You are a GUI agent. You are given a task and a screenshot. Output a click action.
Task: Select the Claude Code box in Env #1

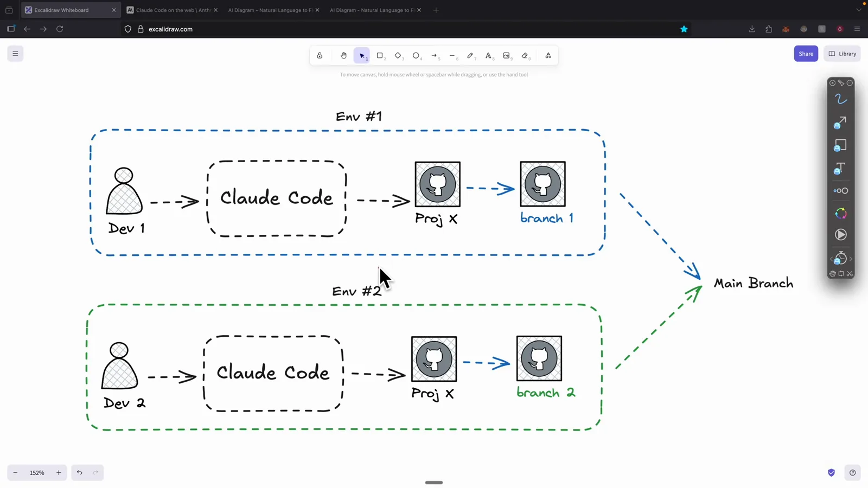[x=277, y=198]
